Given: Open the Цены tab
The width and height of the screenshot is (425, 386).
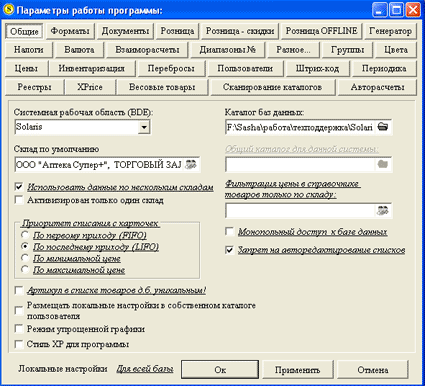Looking at the screenshot, I should point(26,68).
